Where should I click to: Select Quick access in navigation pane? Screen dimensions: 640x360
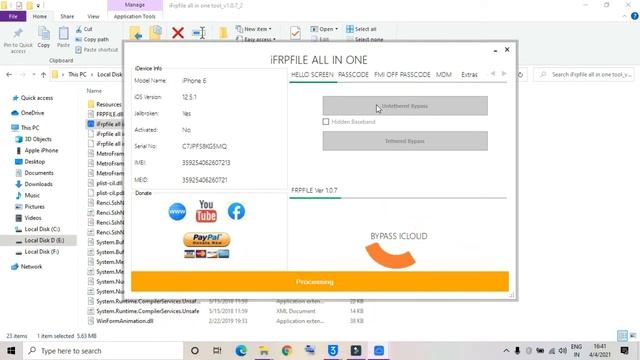[33, 98]
